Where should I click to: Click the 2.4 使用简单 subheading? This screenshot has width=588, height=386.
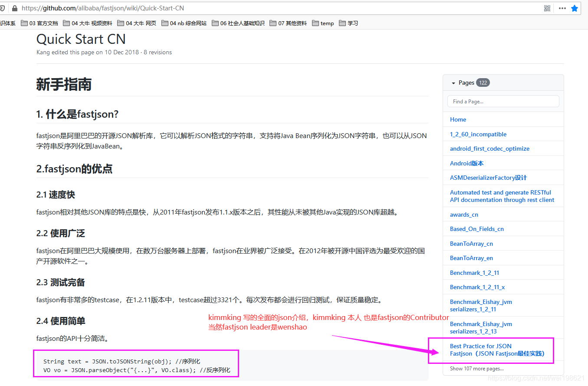[60, 321]
